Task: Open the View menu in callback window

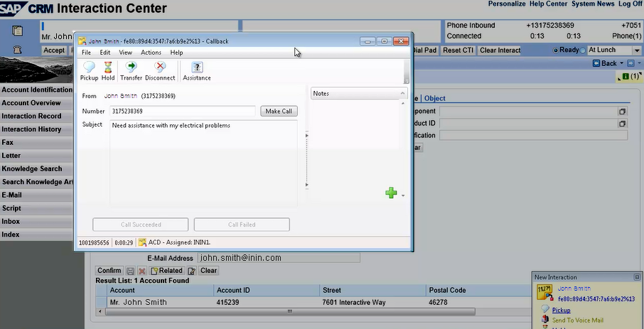Action: (125, 53)
